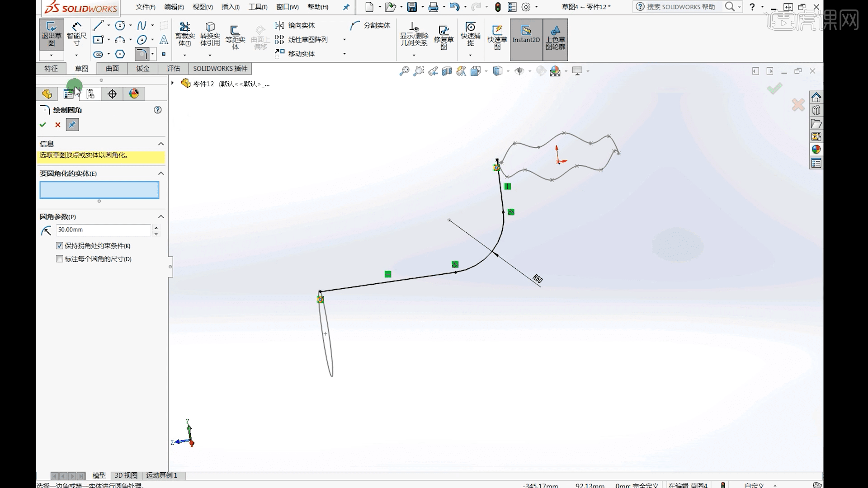Unpin the fillet PropertyManager pushpin
This screenshot has height=488, width=868.
point(72,125)
